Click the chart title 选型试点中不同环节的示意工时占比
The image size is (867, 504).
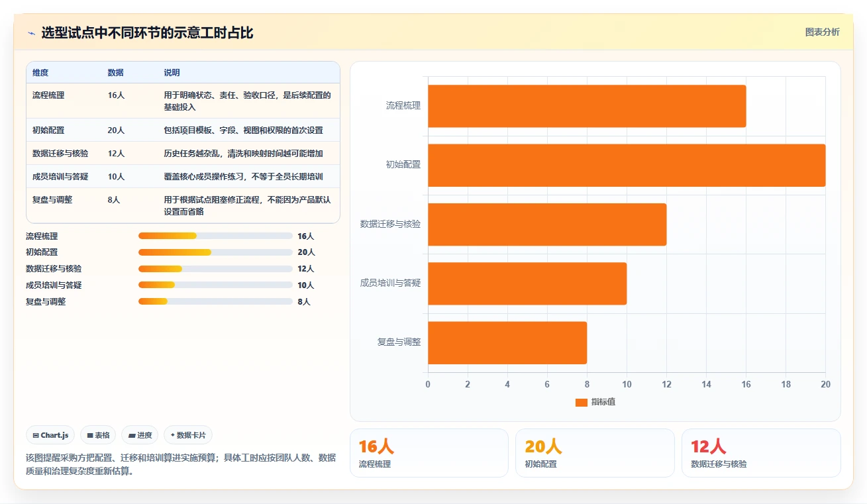tap(147, 33)
